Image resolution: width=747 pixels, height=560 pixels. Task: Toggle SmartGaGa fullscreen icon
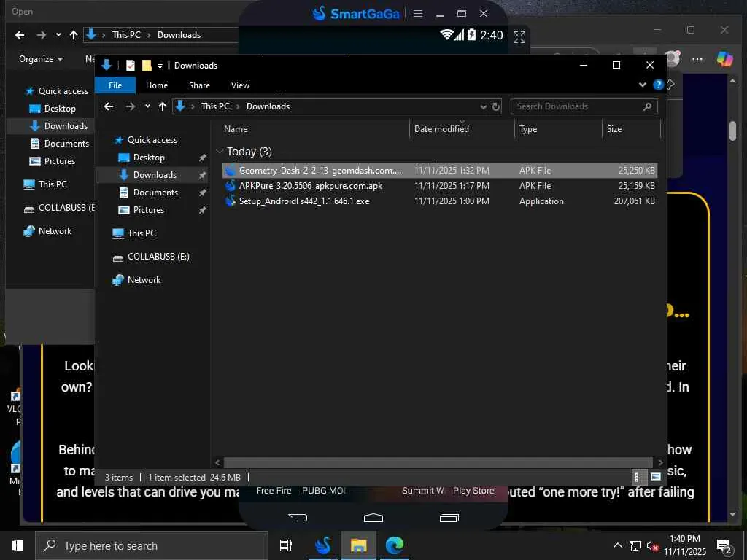(x=519, y=36)
